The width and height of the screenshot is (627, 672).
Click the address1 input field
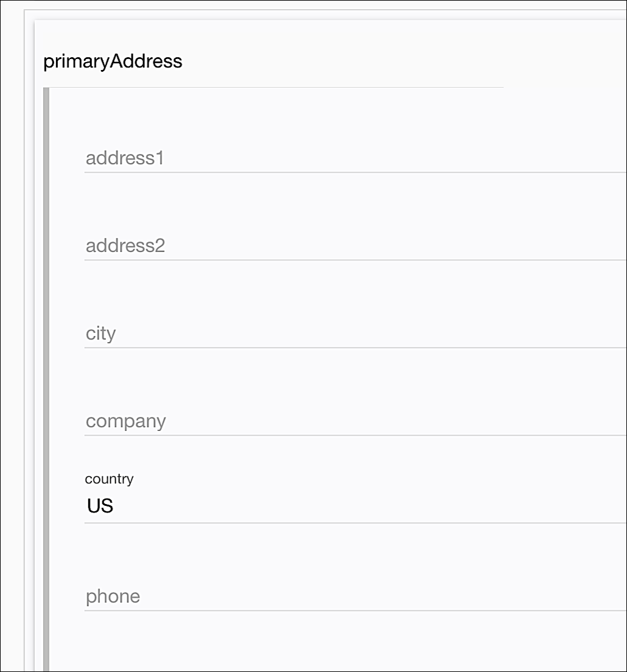353,159
